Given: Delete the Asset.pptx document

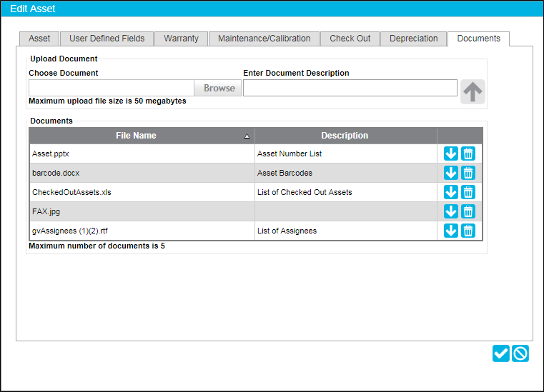Looking at the screenshot, I should 468,154.
